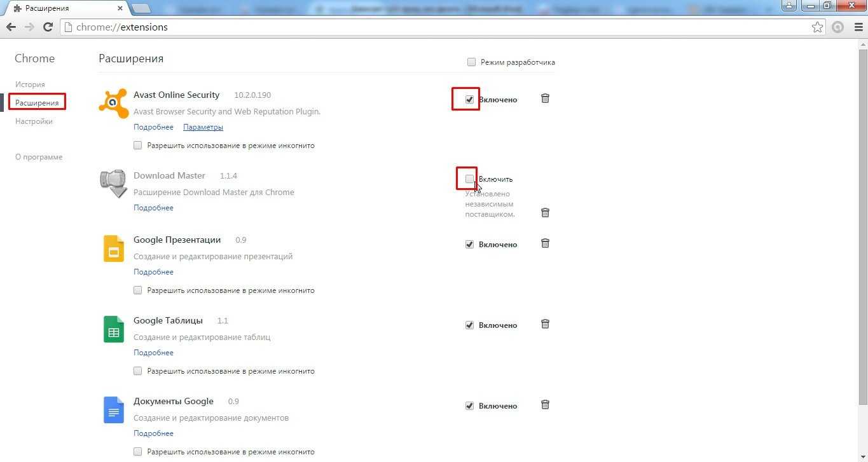Reload the page with the refresh icon
Viewport: 868px width, 462px height.
48,27
